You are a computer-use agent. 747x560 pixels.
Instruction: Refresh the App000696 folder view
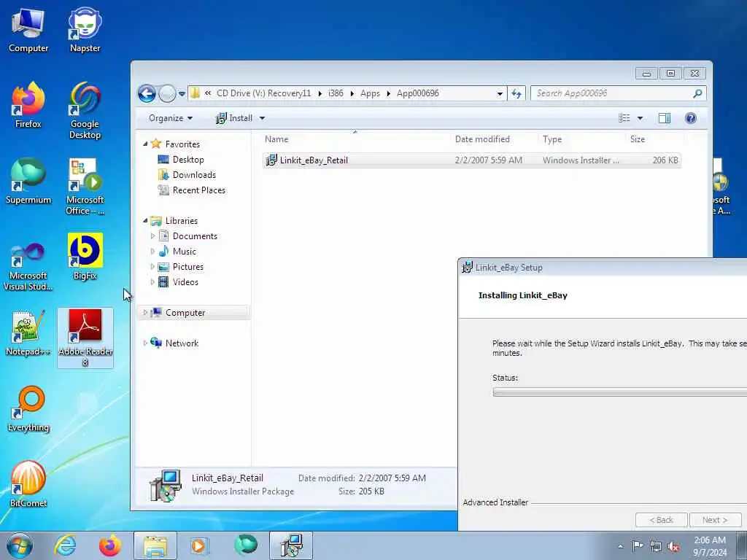(516, 93)
